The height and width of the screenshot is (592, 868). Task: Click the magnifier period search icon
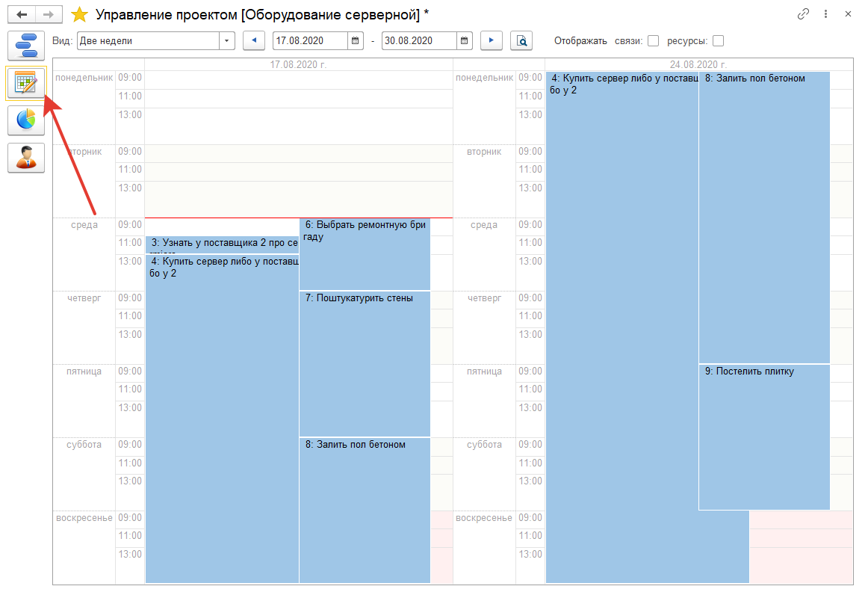tap(521, 41)
